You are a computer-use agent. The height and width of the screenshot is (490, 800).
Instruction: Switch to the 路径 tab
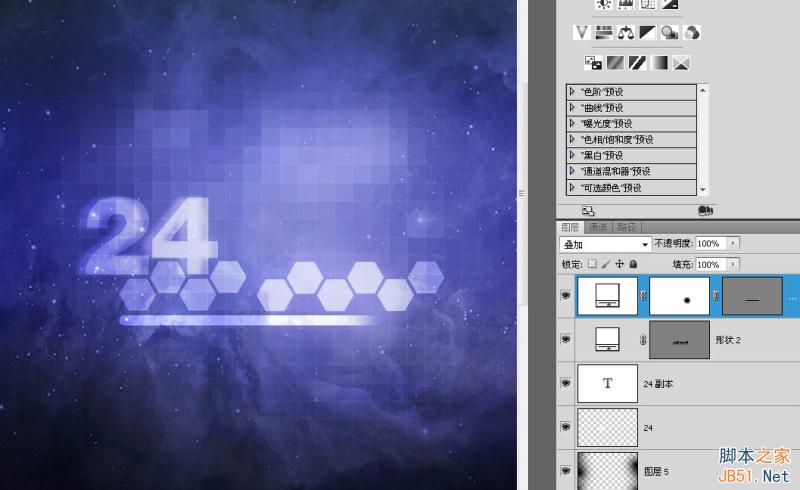pos(627,227)
